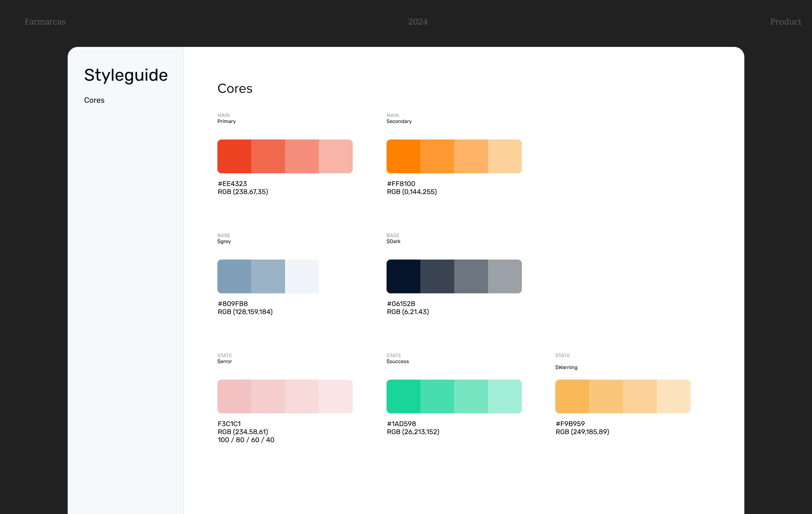Click the #F9B959 hex code
The image size is (812, 514).
pyautogui.click(x=570, y=424)
